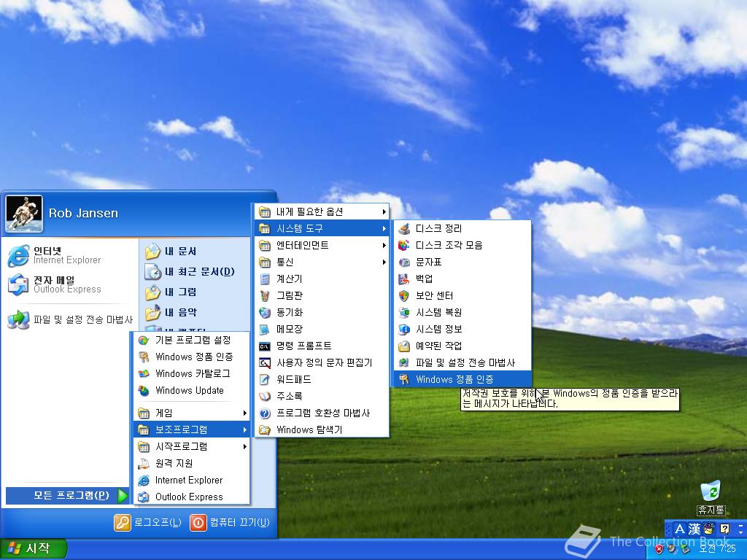The width and height of the screenshot is (747, 560).
Task: Expand 엔터테인먼트 submenu arrow
Action: [384, 245]
